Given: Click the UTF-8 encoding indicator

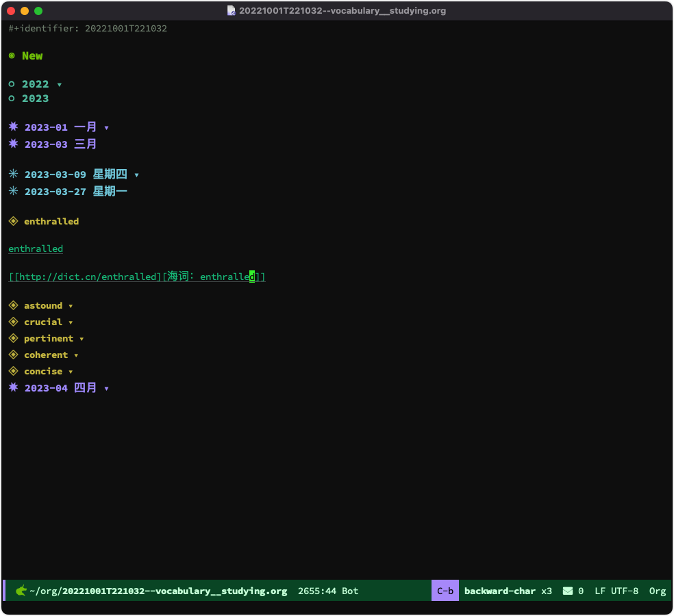Looking at the screenshot, I should [x=625, y=591].
